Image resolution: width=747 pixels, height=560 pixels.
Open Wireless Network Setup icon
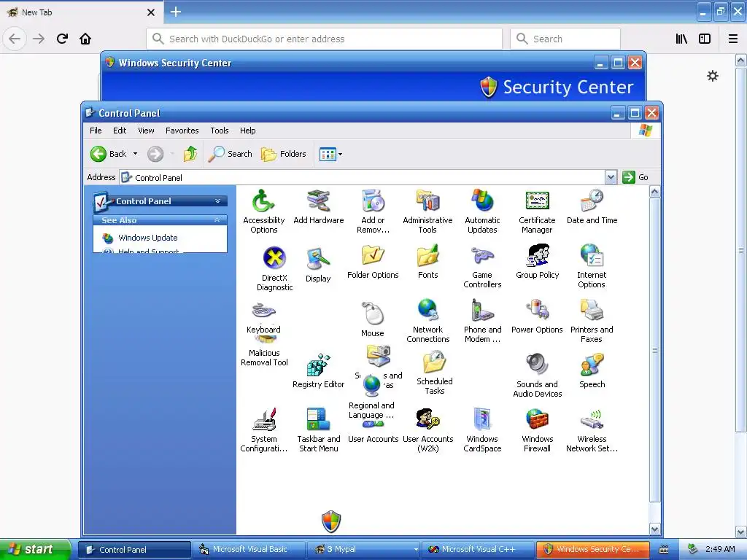tap(592, 430)
